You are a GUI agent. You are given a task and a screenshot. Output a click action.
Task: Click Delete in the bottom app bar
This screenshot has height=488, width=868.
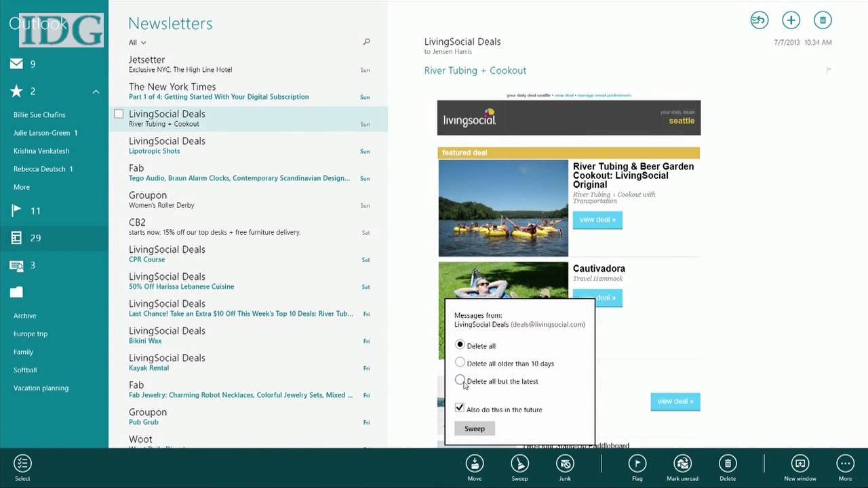point(728,468)
